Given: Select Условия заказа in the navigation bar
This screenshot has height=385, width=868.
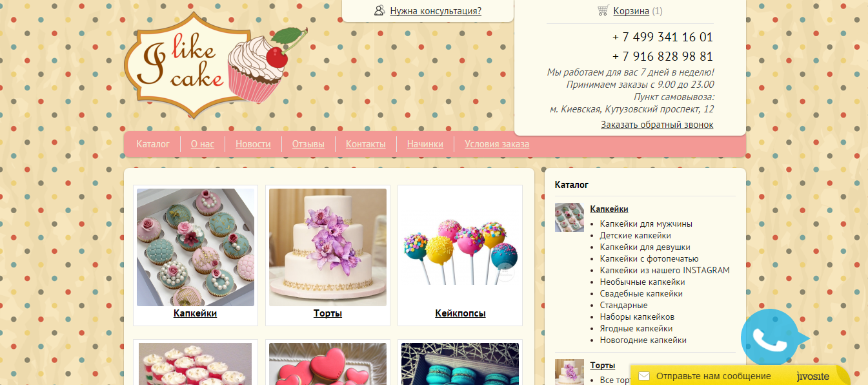Looking at the screenshot, I should click(496, 144).
